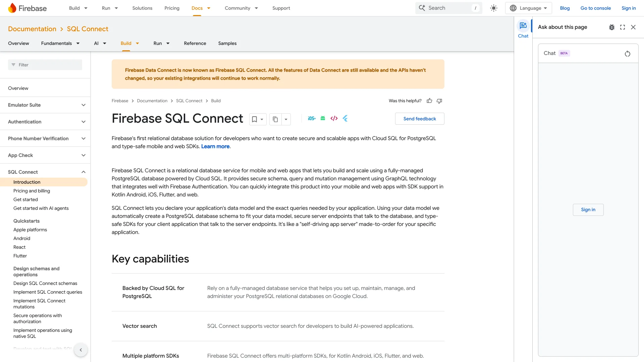Open the top Build menu
The image size is (644, 362).
coord(78,8)
